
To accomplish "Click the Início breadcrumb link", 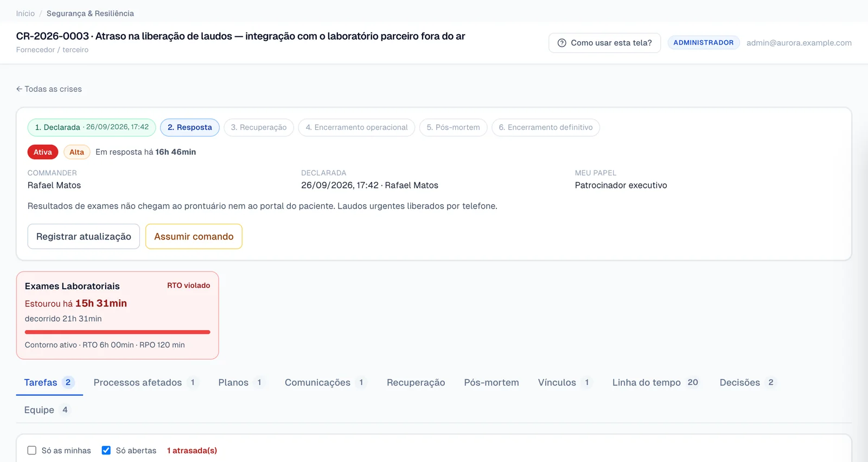I will (25, 14).
